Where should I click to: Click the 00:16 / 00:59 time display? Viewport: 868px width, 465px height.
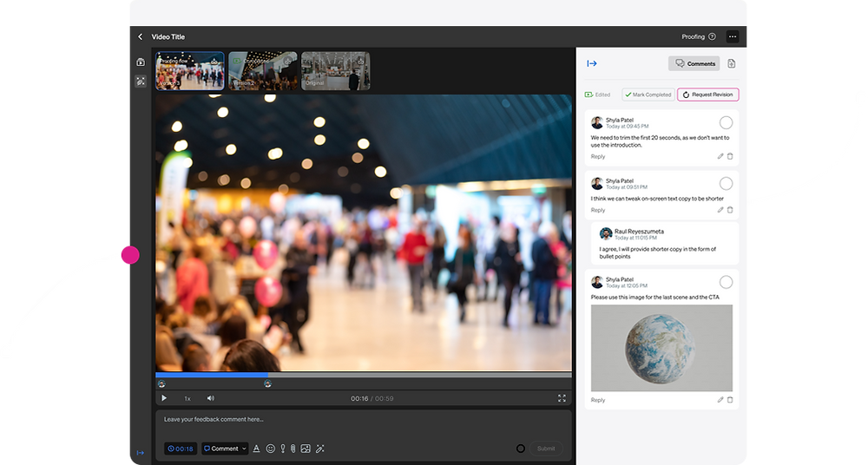(372, 398)
